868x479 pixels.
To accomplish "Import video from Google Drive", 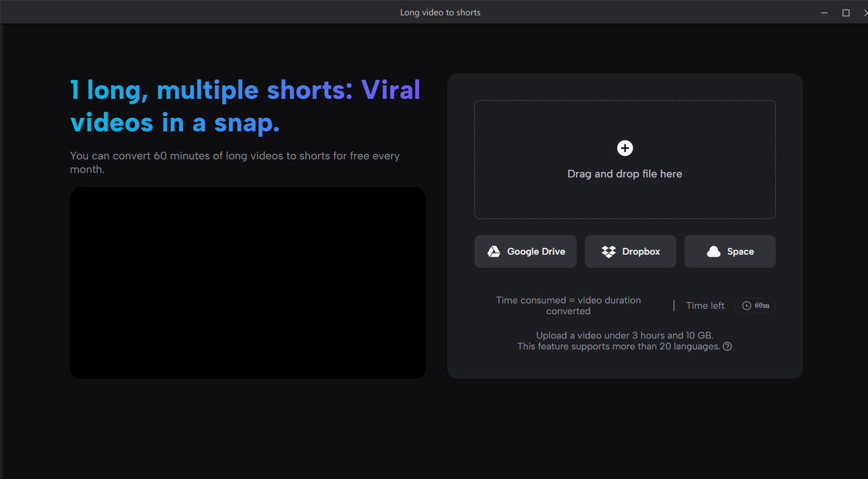I will click(x=526, y=251).
